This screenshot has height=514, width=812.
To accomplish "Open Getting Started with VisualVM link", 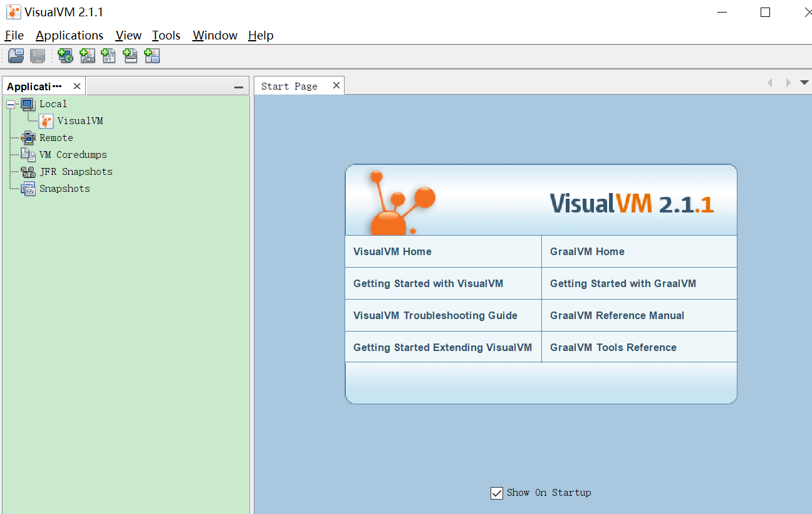I will [x=428, y=283].
